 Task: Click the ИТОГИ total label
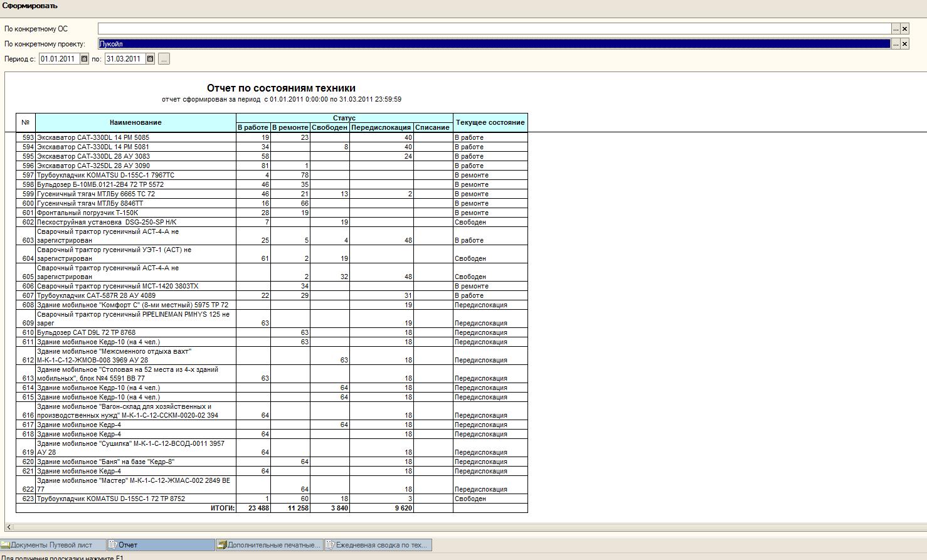223,508
